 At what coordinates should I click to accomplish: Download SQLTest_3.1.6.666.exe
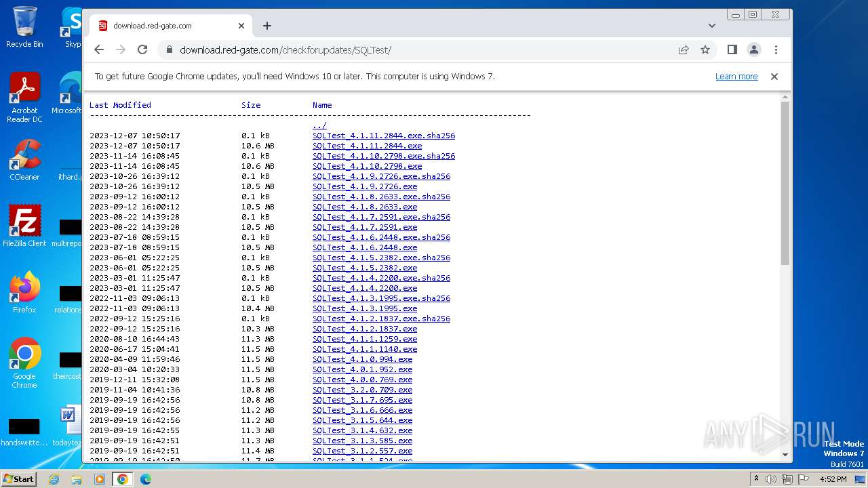pos(362,410)
